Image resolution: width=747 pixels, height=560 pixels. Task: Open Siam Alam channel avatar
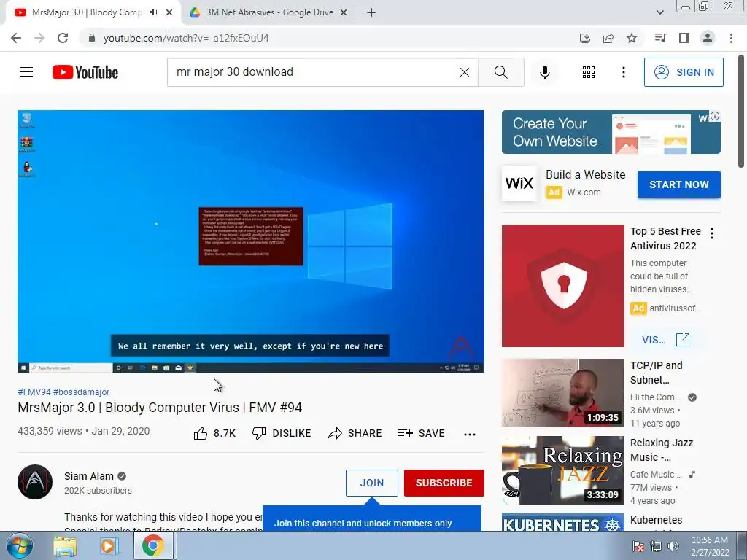click(35, 482)
